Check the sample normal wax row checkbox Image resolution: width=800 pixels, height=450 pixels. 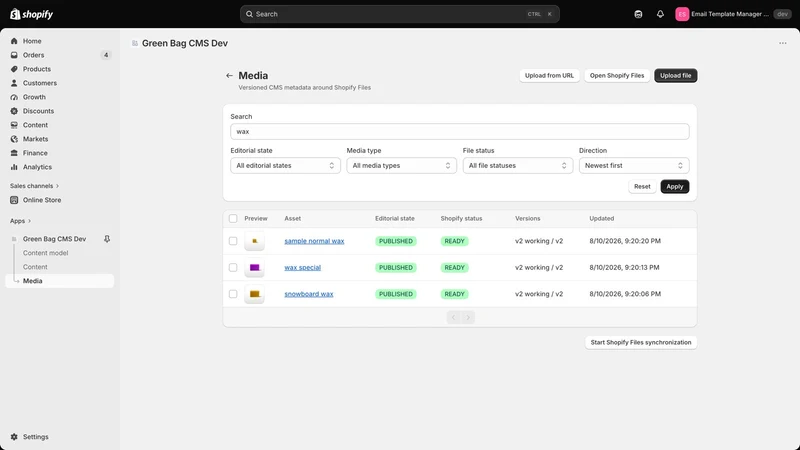pyautogui.click(x=233, y=241)
